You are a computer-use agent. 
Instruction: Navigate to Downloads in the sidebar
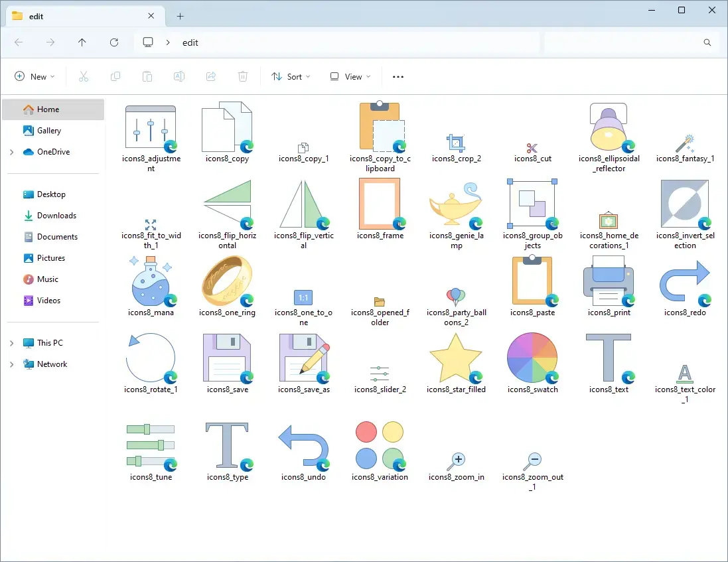point(56,215)
